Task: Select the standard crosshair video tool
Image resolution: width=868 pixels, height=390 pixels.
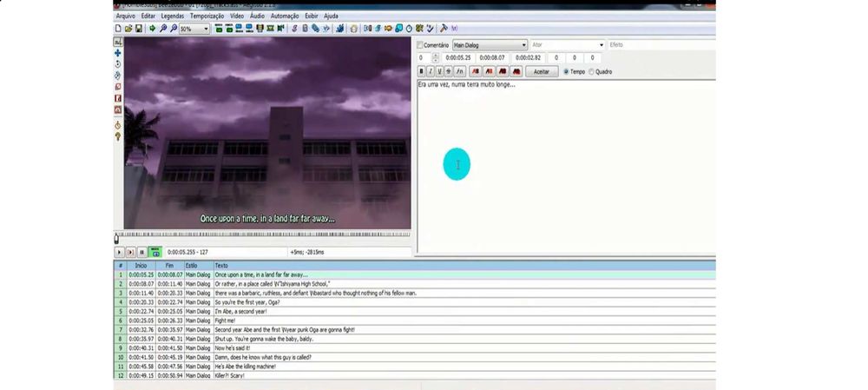Action: click(117, 42)
